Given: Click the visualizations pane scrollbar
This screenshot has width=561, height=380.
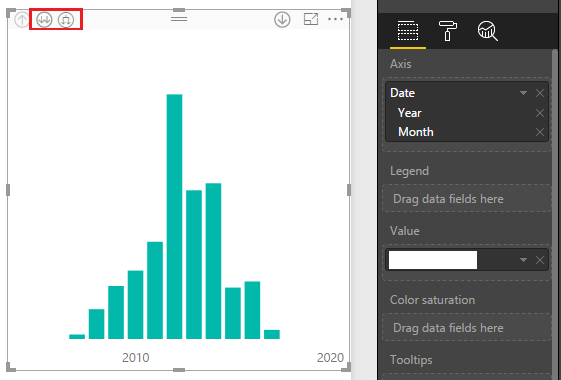Looking at the screenshot, I should coord(555,215).
